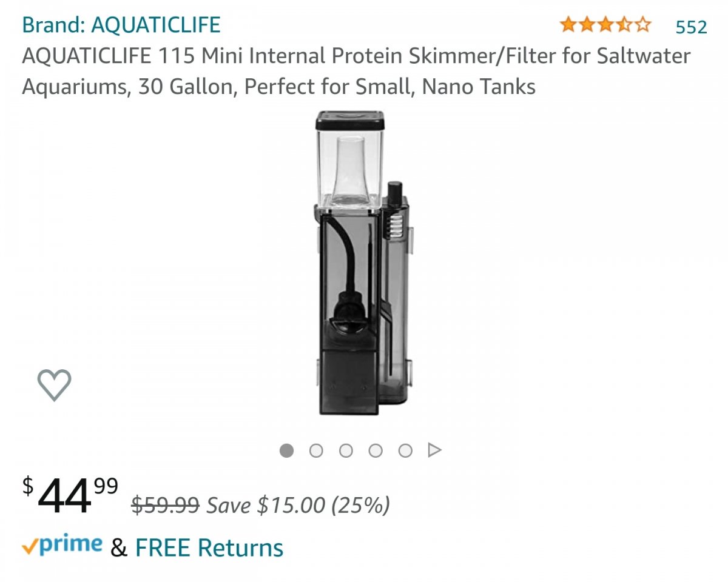Click the $44.99 current price
Image resolution: width=728 pixels, height=582 pixels.
70,493
